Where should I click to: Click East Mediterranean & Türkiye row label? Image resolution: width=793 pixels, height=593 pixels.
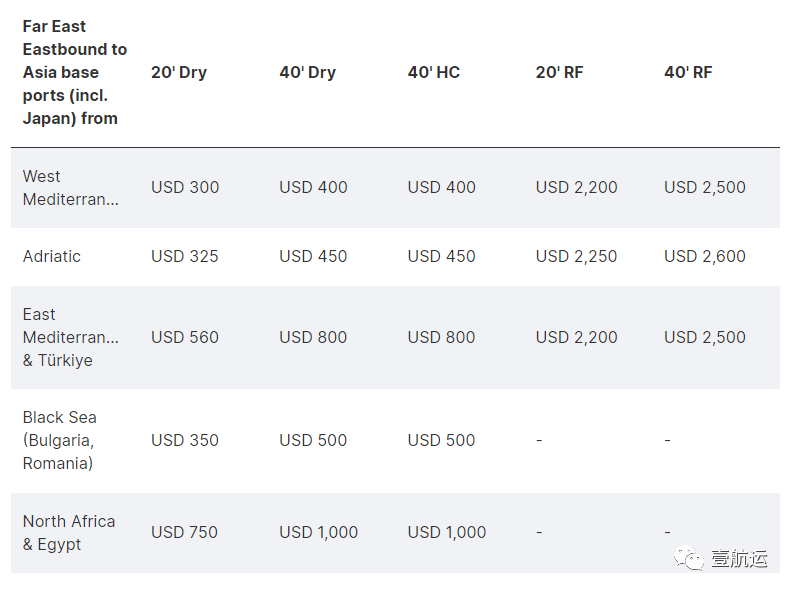click(x=71, y=337)
